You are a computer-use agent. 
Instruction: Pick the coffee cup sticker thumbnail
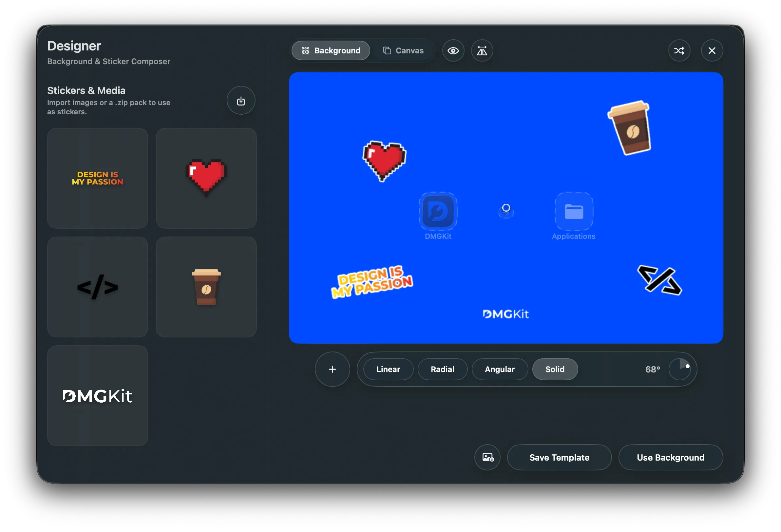click(206, 287)
